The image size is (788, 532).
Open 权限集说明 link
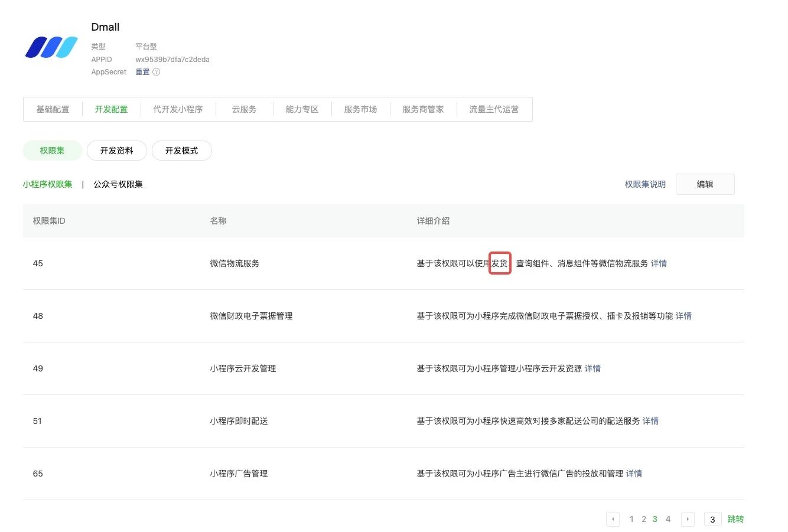tap(645, 184)
